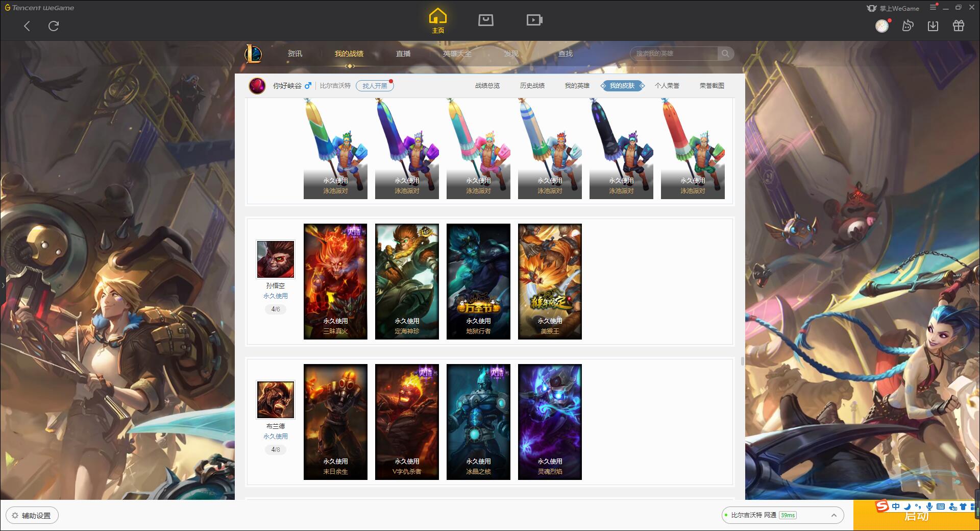Screen dimensions: 980x531
Task: Select the black-surfboard 泳池派对 chroma
Action: click(x=621, y=149)
